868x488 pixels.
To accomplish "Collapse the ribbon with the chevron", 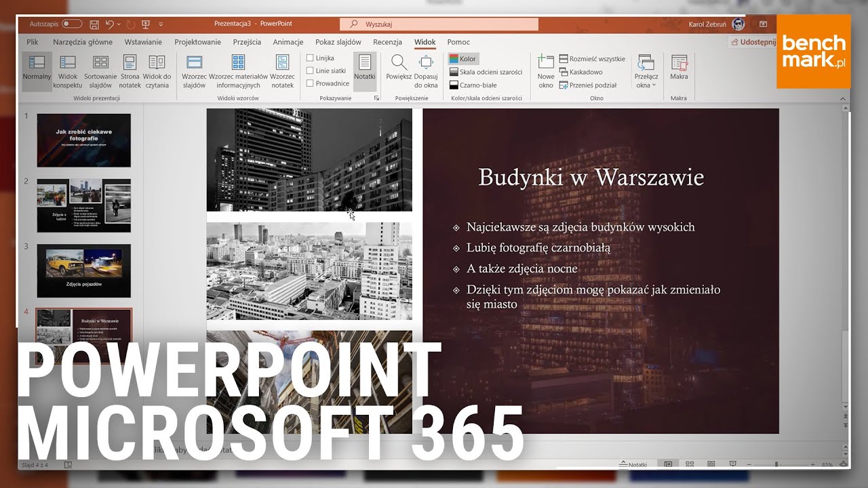I will (844, 98).
